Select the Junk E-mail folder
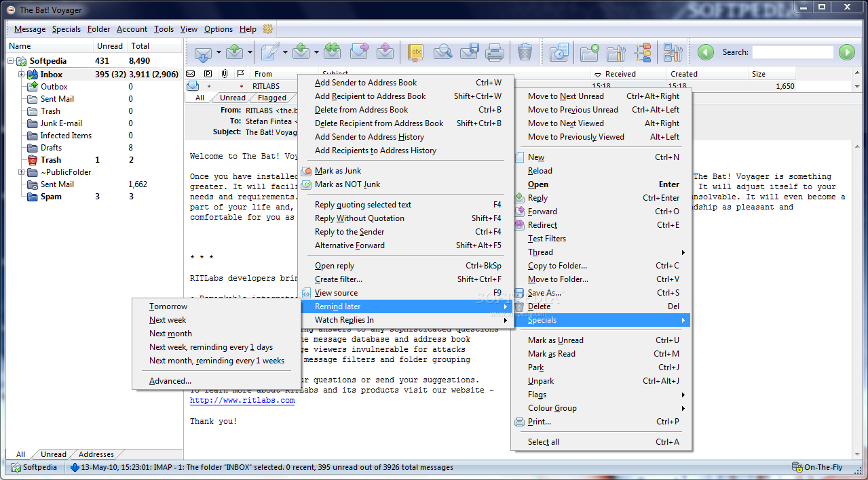Viewport: 868px width, 480px height. pos(61,123)
